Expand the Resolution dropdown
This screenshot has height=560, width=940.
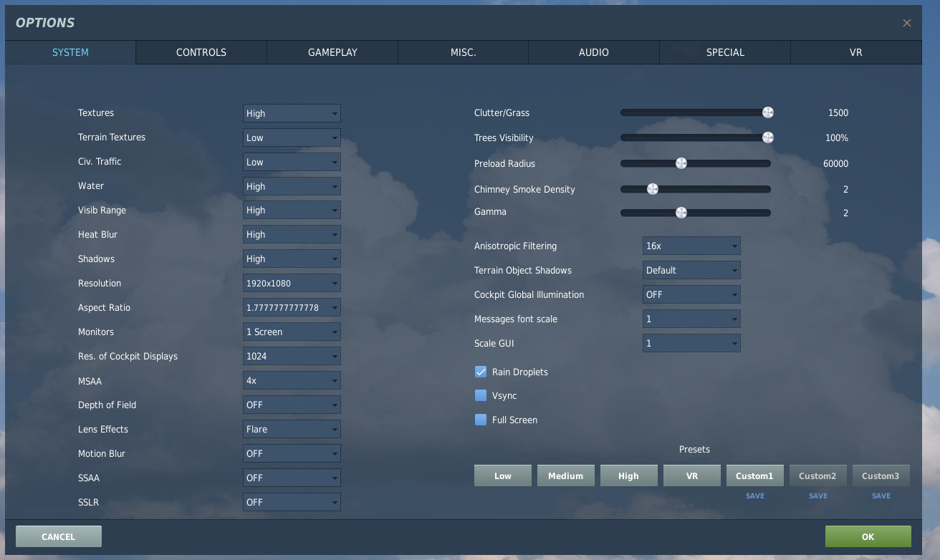click(292, 283)
